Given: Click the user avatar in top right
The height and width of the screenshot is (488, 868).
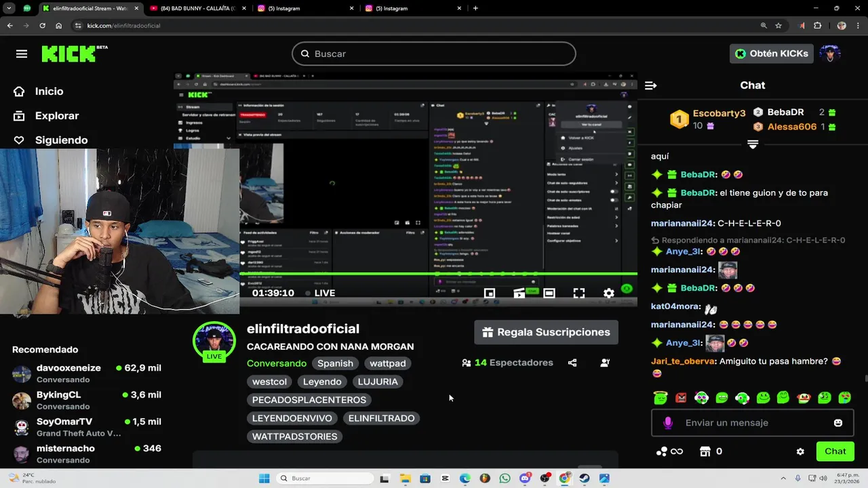Looking at the screenshot, I should tap(830, 54).
